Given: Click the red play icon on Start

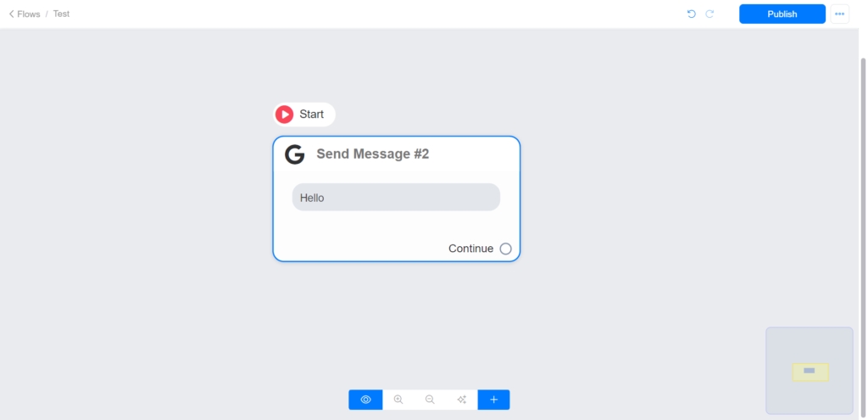Looking at the screenshot, I should click(x=285, y=115).
